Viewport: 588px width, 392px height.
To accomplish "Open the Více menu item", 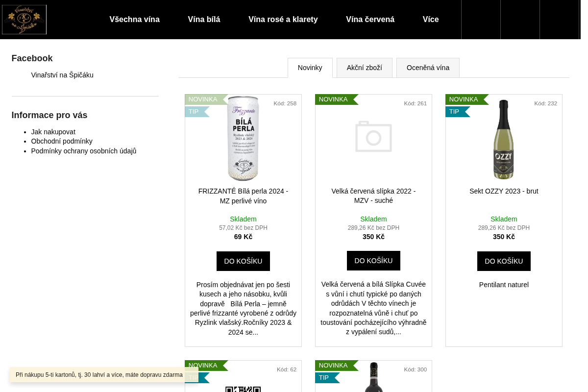I will 431,20.
